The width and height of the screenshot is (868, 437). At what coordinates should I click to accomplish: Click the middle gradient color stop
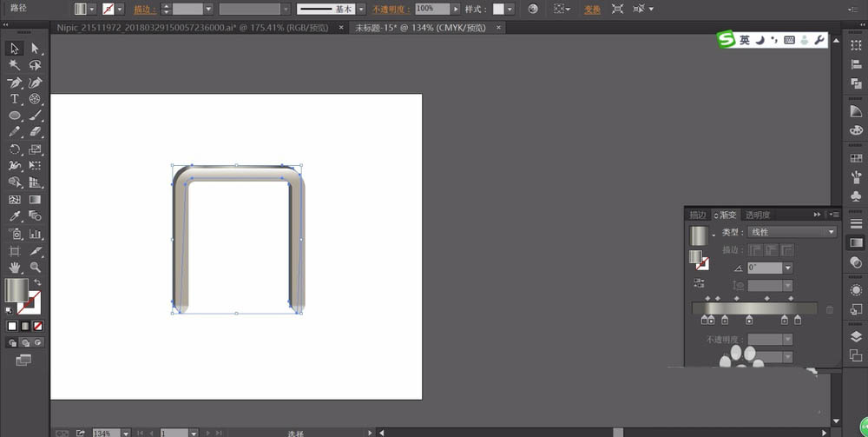click(x=749, y=320)
